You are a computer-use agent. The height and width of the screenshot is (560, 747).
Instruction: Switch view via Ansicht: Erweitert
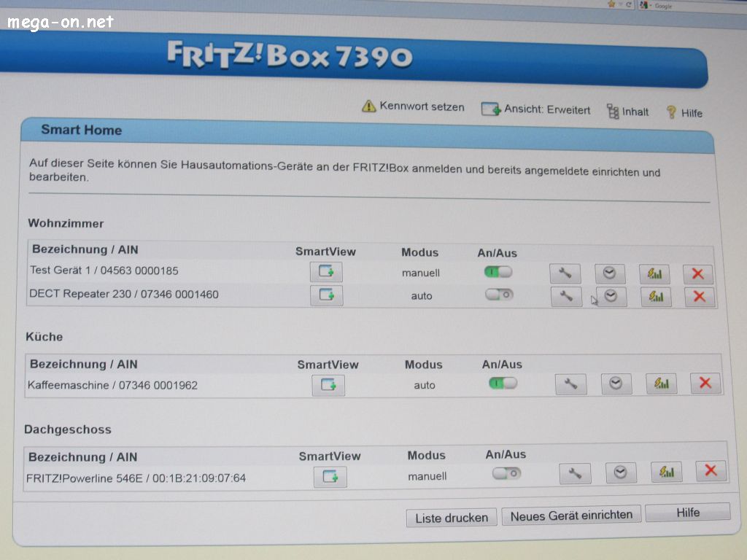point(536,109)
